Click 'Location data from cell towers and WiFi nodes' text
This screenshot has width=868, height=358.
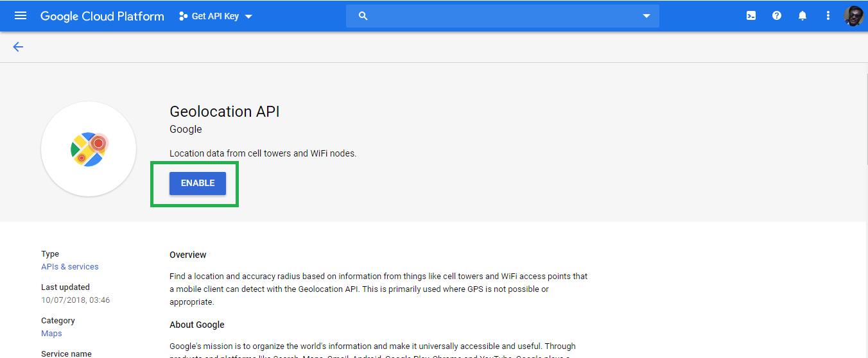pos(263,154)
